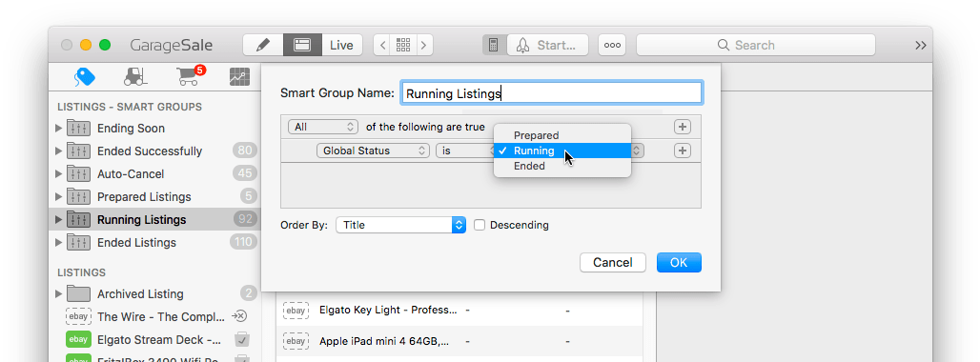Viewport: 980px width, 362px height.
Task: Toggle the Descending checkbox
Action: click(x=480, y=226)
